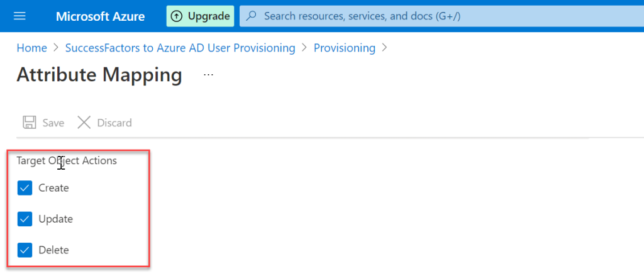Click the Save label in toolbar

(53, 123)
